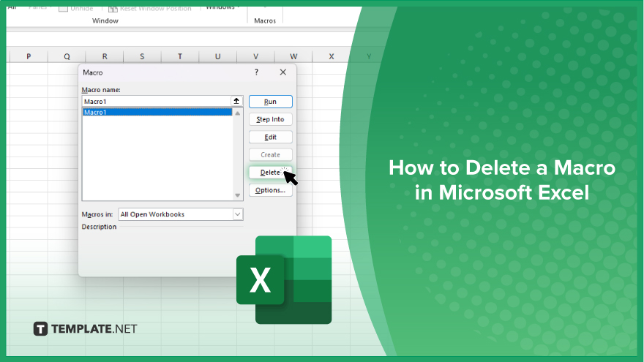
Task: Click the greyed Create button
Action: click(x=270, y=155)
